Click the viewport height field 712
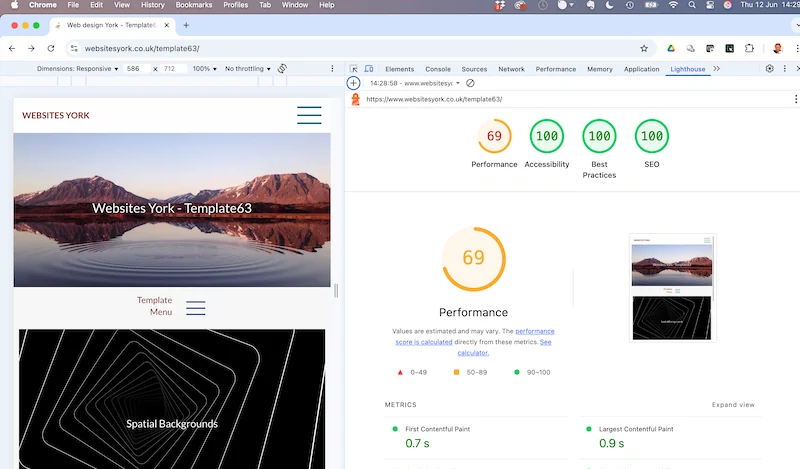 click(x=173, y=68)
